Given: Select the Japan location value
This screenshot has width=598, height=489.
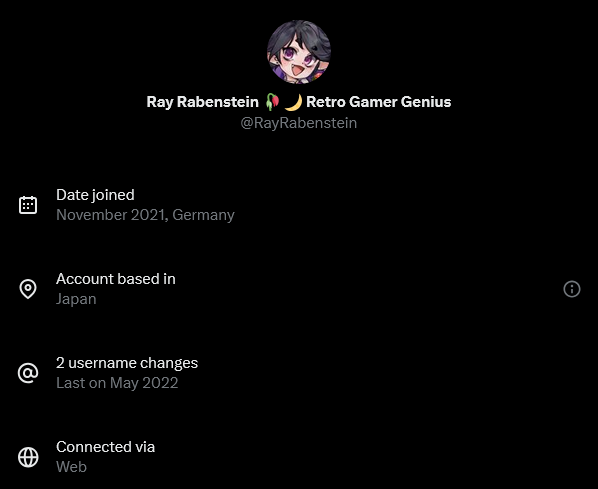Looking at the screenshot, I should click(76, 299).
